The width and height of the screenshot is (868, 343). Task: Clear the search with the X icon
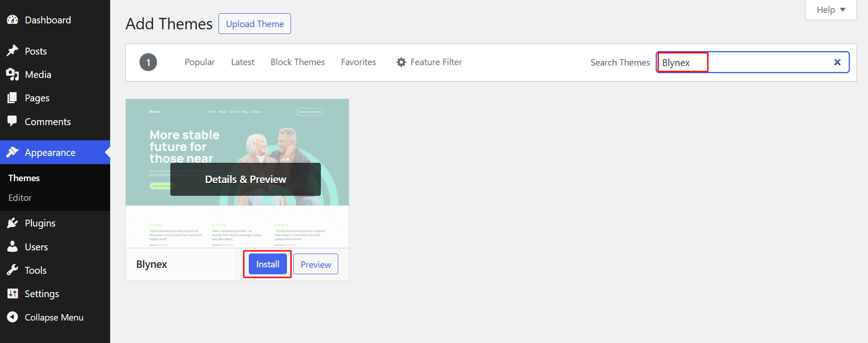click(837, 62)
